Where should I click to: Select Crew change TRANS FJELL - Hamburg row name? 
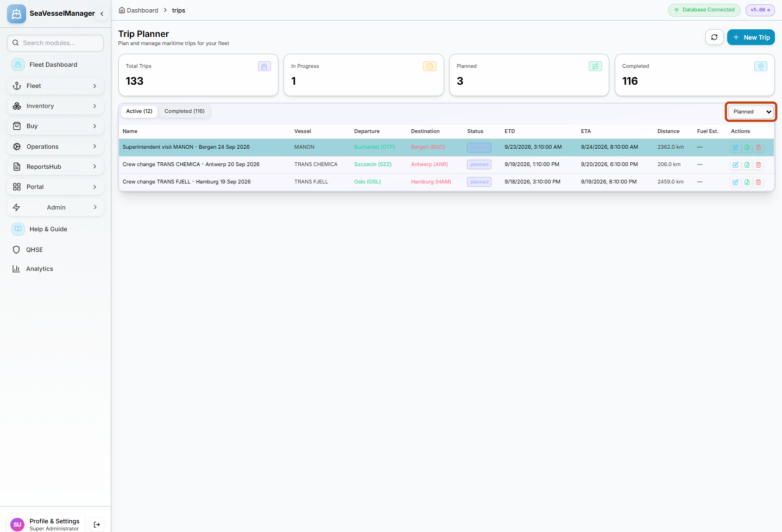point(187,182)
